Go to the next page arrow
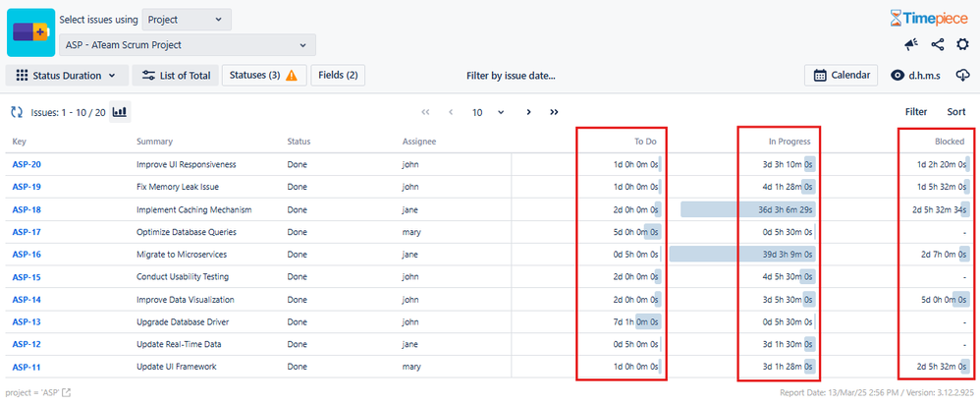 (x=528, y=112)
